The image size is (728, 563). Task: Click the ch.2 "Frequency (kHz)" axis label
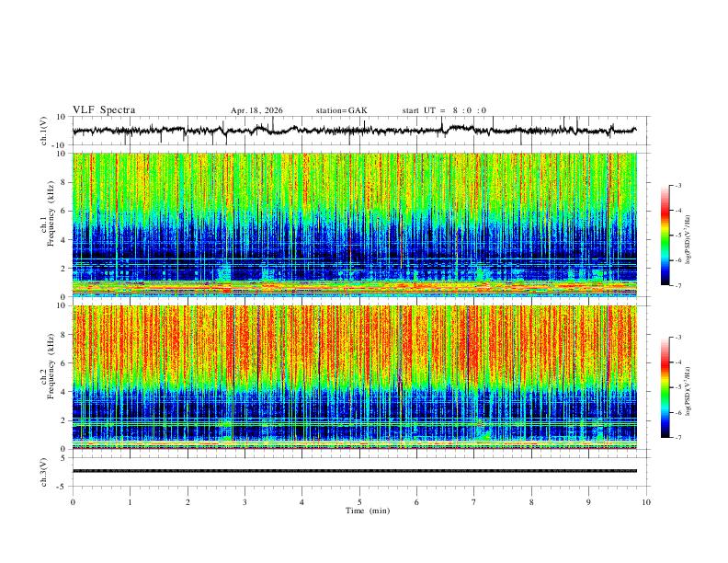point(51,366)
